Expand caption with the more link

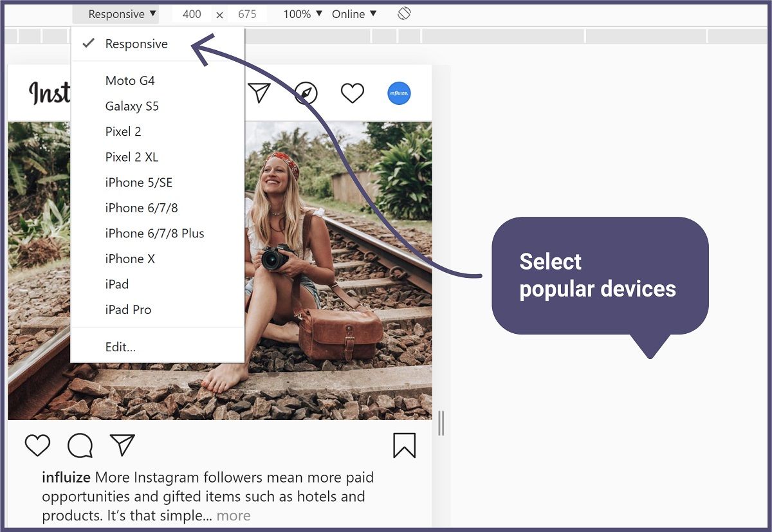tap(234, 515)
